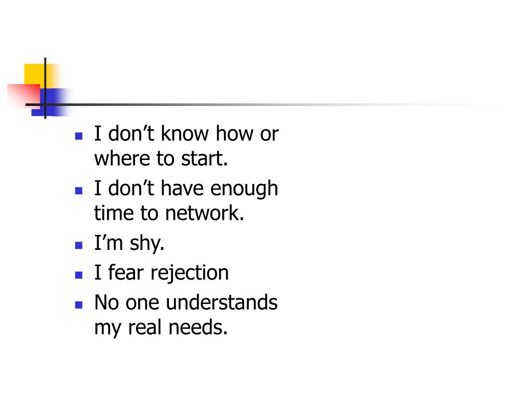Click the vertical black line of the crosshair
This screenshot has height=399, width=532.
(x=45, y=88)
